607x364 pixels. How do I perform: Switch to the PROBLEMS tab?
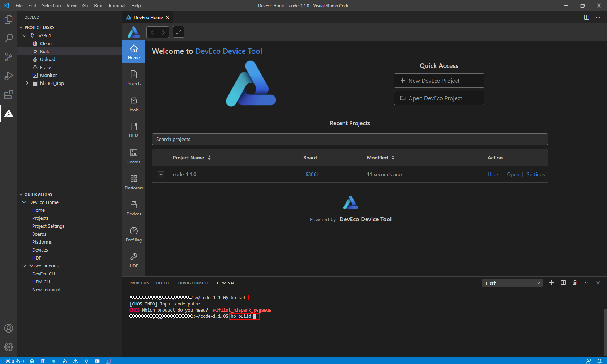(139, 283)
